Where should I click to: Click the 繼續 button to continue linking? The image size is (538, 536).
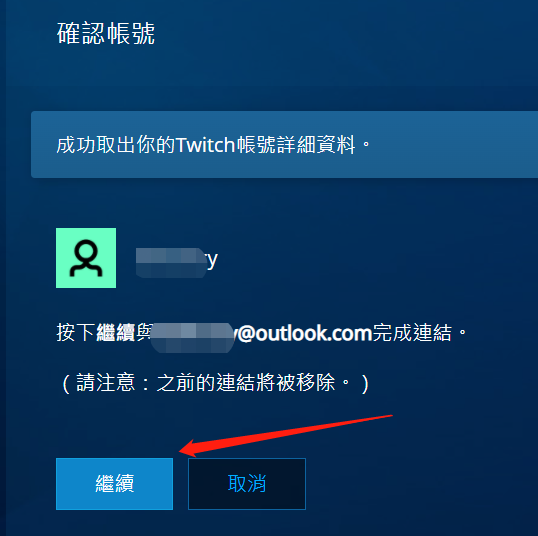click(114, 483)
